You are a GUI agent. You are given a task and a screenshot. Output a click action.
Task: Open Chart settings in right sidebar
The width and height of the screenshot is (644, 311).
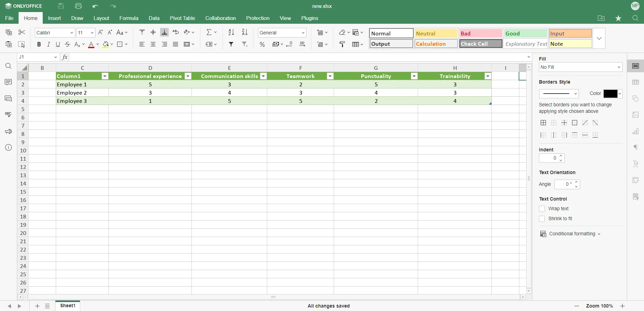click(x=636, y=131)
